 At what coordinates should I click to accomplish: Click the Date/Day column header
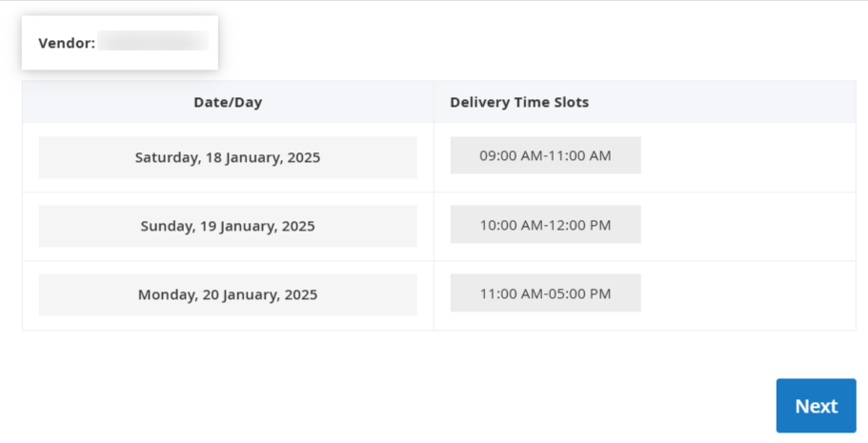[x=228, y=102]
